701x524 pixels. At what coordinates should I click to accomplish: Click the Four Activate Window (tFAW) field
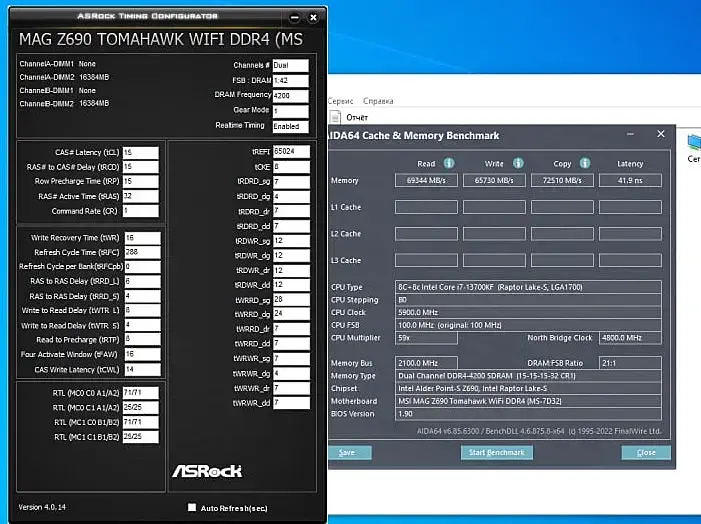point(142,354)
